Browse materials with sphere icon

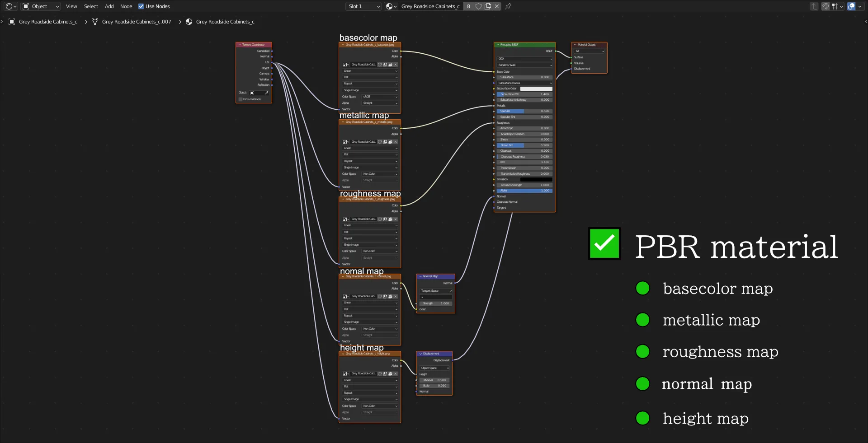(x=391, y=6)
